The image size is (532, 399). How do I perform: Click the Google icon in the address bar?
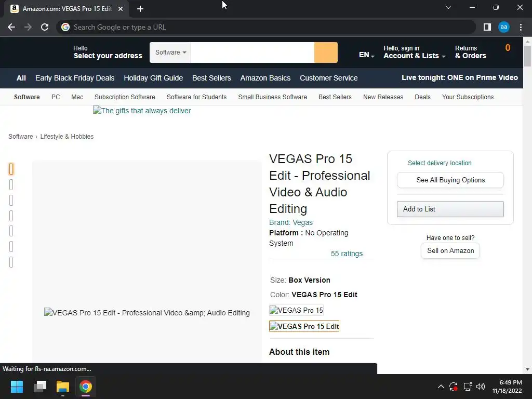65,27
